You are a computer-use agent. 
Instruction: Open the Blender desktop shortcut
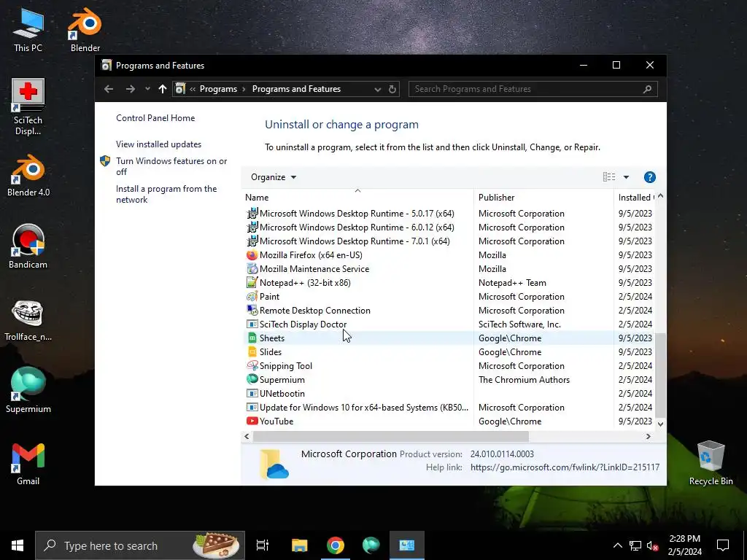pos(85,30)
